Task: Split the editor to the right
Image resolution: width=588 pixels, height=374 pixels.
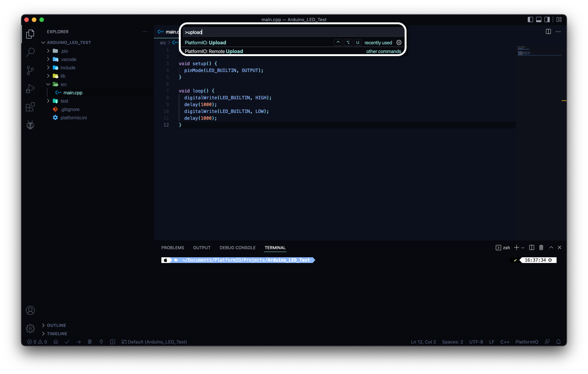Action: tap(548, 31)
